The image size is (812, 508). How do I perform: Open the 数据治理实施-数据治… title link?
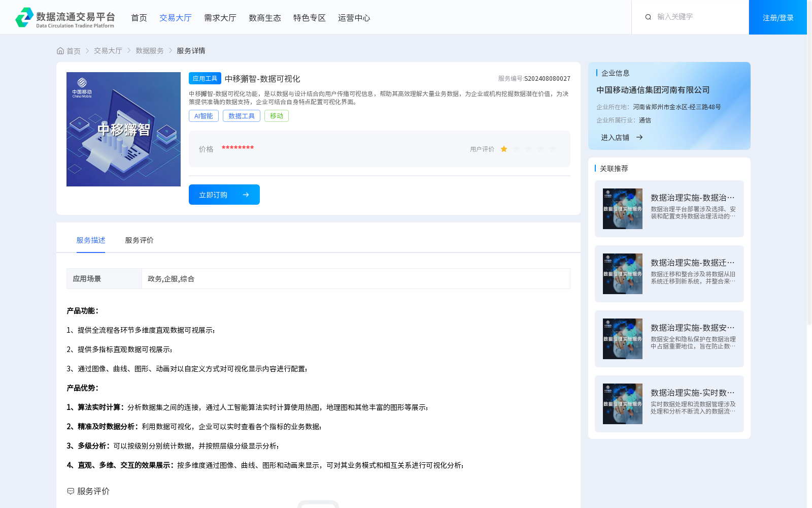point(693,198)
